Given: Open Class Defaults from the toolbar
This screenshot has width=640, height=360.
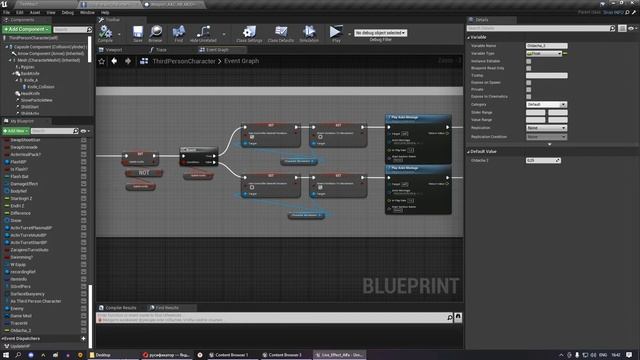Looking at the screenshot, I should pyautogui.click(x=281, y=32).
